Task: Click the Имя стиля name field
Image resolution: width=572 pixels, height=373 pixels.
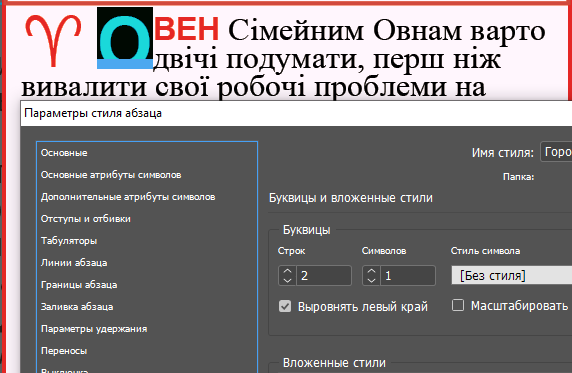Action: coord(556,152)
